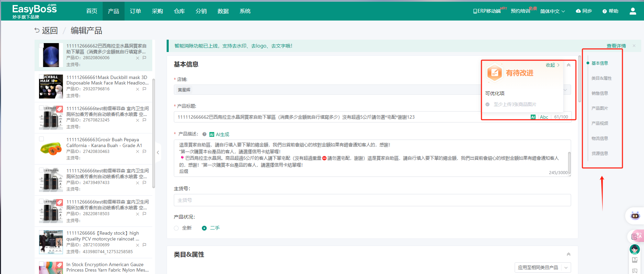Click 查看详情 link in notice banner
The image size is (644, 274).
point(616,46)
